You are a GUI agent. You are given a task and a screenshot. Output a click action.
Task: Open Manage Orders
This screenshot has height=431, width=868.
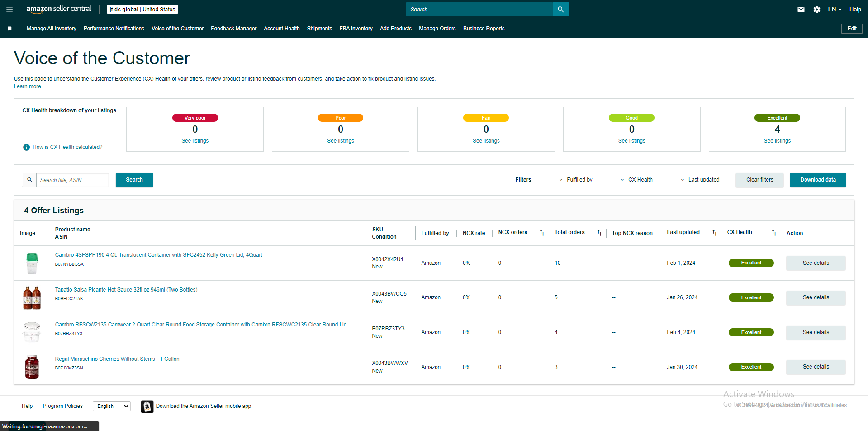(437, 29)
